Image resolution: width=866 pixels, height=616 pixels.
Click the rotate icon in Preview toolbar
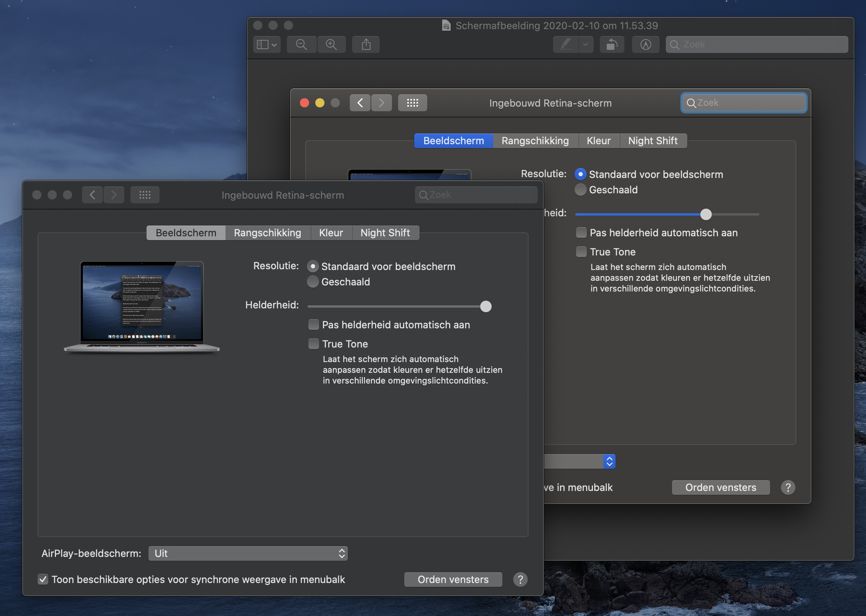tap(612, 44)
